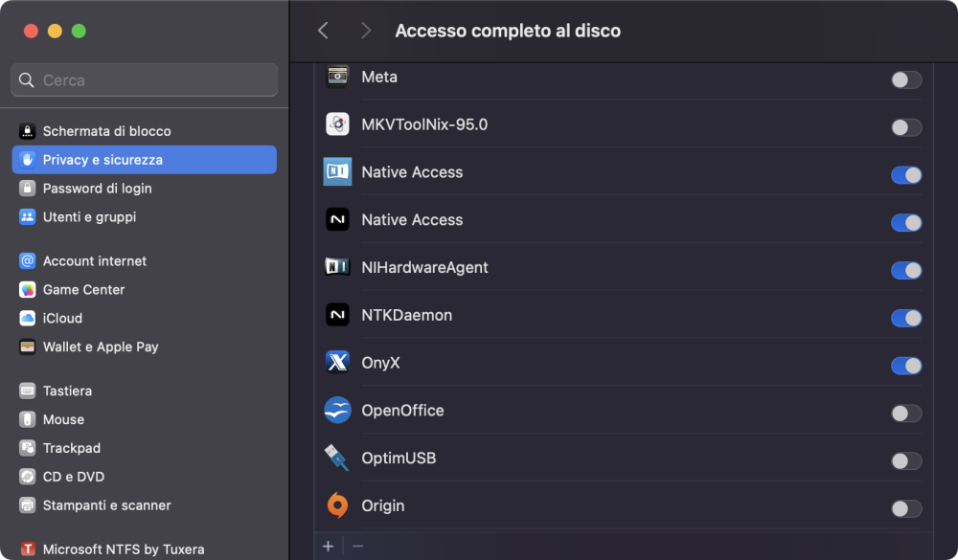Enable the OpenOffice toggle
Screen dimensions: 958x560
click(906, 413)
